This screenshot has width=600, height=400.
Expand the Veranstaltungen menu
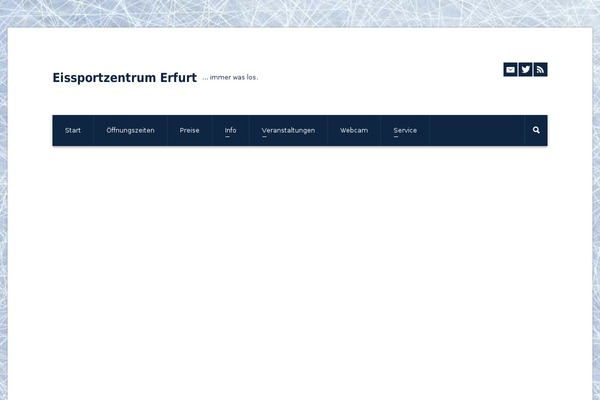click(289, 131)
